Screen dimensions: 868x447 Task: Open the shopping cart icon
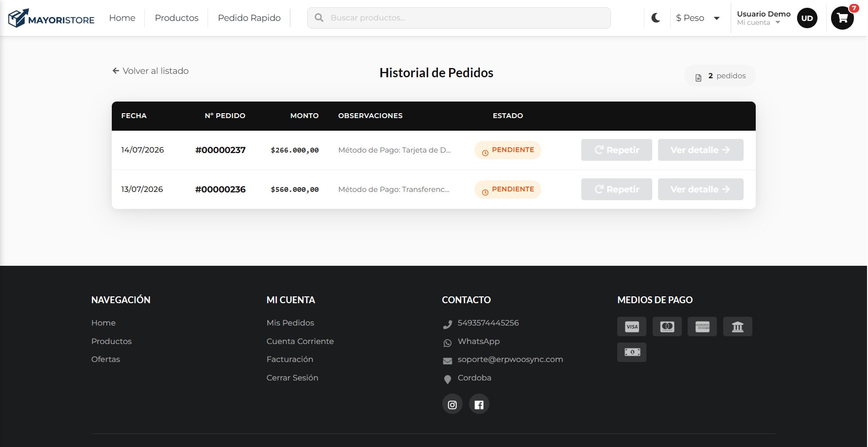click(842, 18)
